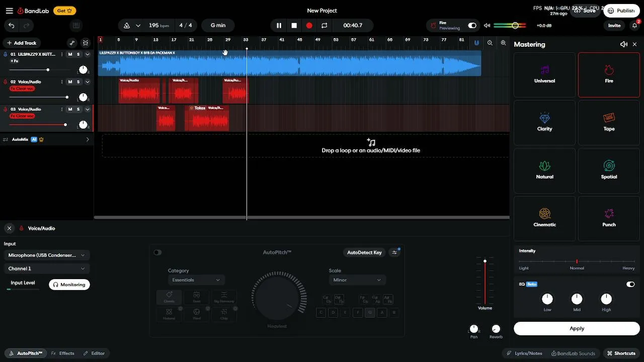Mute track 03 Voice/Audio
The width and height of the screenshot is (644, 362).
(70, 109)
